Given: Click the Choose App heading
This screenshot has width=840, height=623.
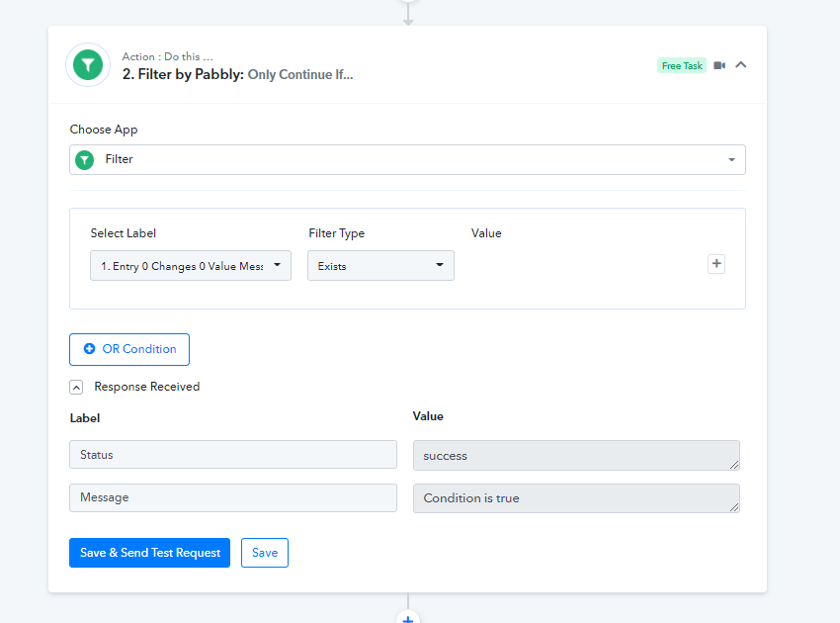Looking at the screenshot, I should point(104,130).
